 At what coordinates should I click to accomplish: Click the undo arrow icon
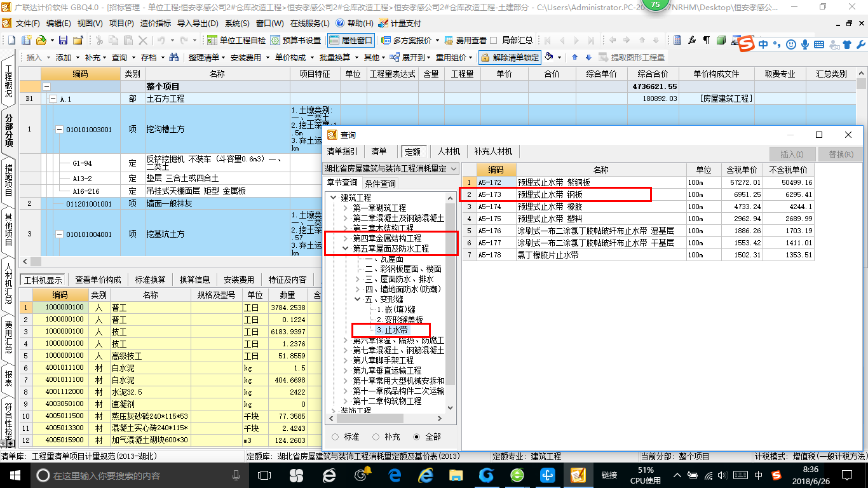coord(161,40)
